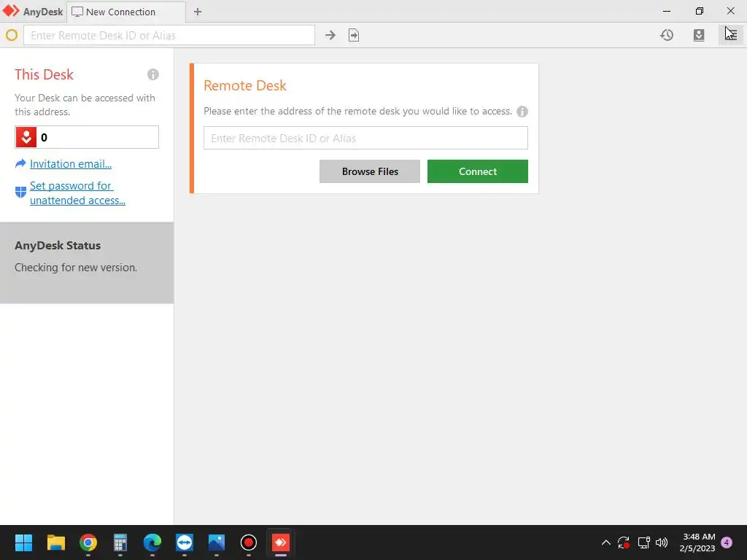This screenshot has height=560, width=747.
Task: Open the main hamburger menu
Action: point(731,35)
